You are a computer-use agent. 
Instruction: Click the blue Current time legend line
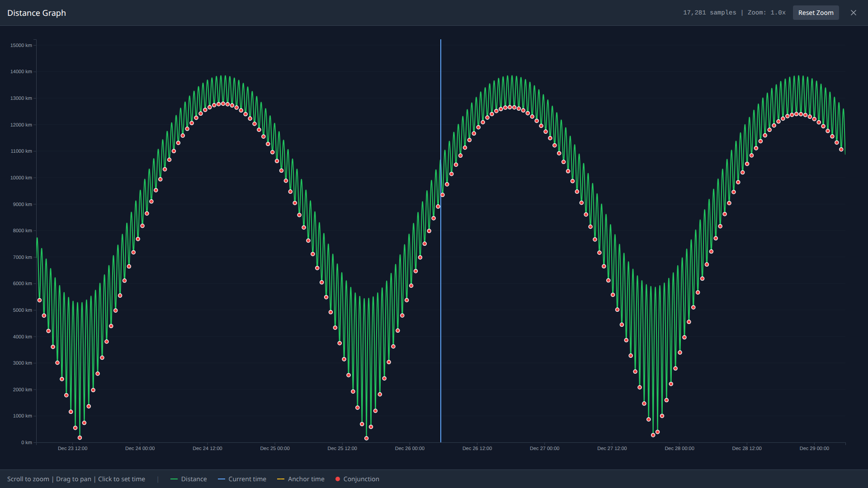point(221,479)
